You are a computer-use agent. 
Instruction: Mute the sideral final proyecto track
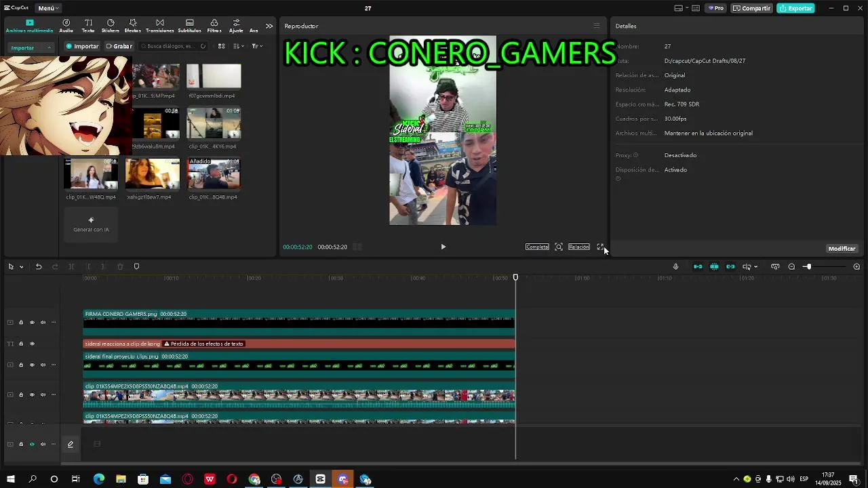43,365
